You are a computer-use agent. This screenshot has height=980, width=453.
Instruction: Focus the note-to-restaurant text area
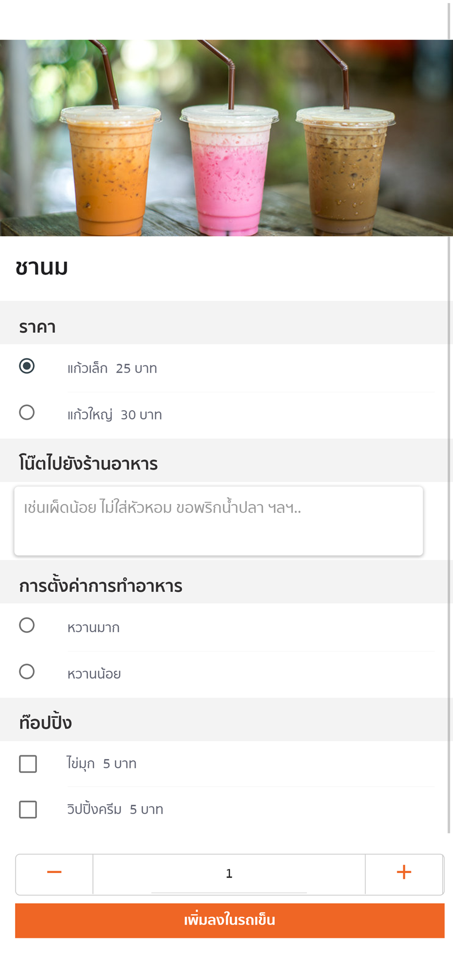219,521
